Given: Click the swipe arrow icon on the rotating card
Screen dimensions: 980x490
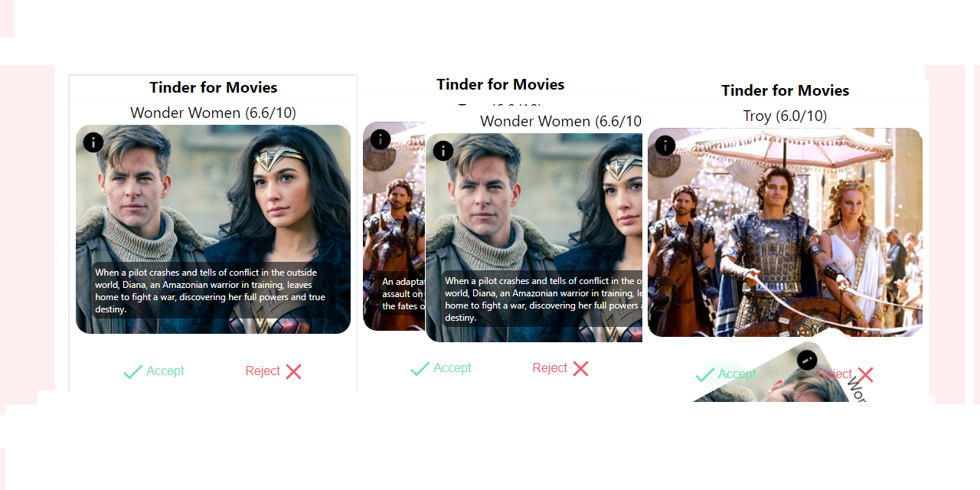Looking at the screenshot, I should coord(806,360).
